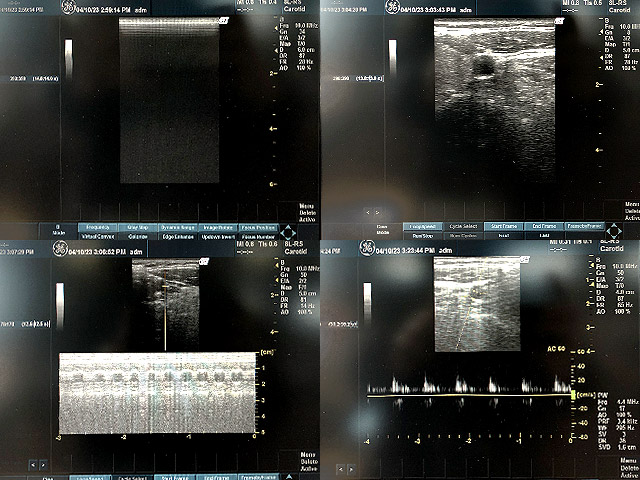Click the 'AO 100 %' value on the top-left screen
640x480 pixels.
[x=296, y=68]
